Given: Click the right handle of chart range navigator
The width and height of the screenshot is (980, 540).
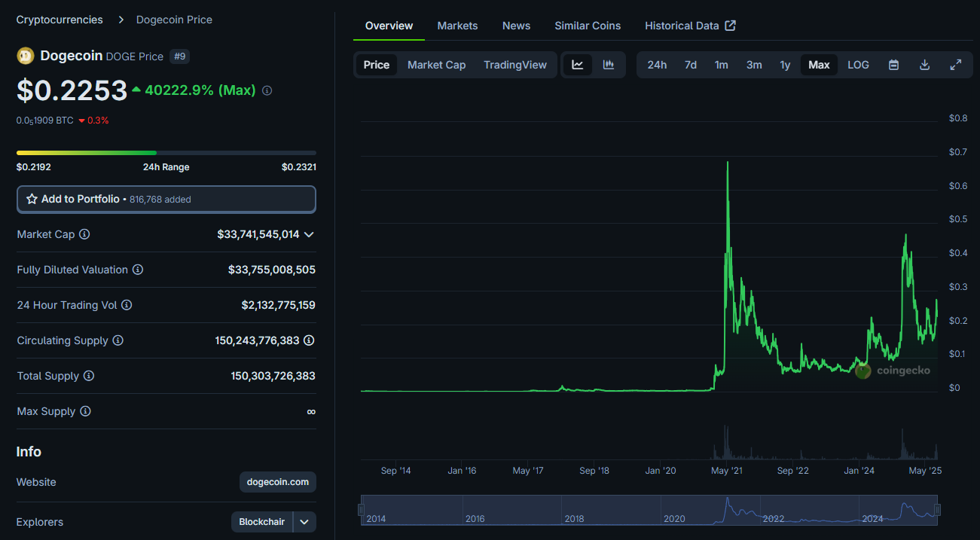Looking at the screenshot, I should (937, 510).
